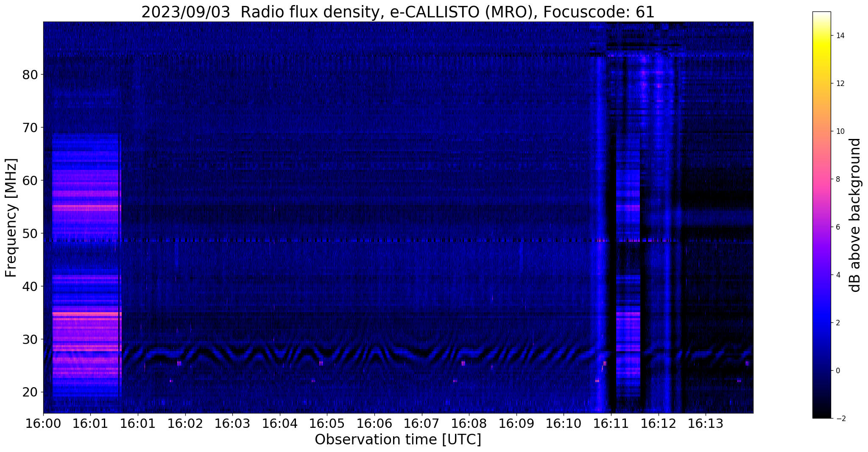Image resolution: width=868 pixels, height=452 pixels.
Task: Click the 16:09 time tick label
Action: pos(516,423)
